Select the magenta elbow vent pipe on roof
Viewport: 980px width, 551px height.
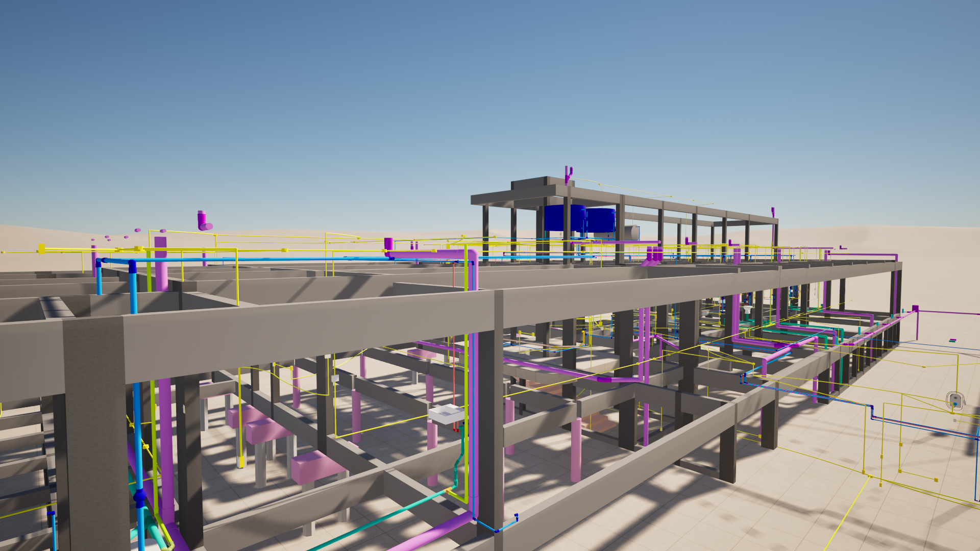(x=204, y=220)
